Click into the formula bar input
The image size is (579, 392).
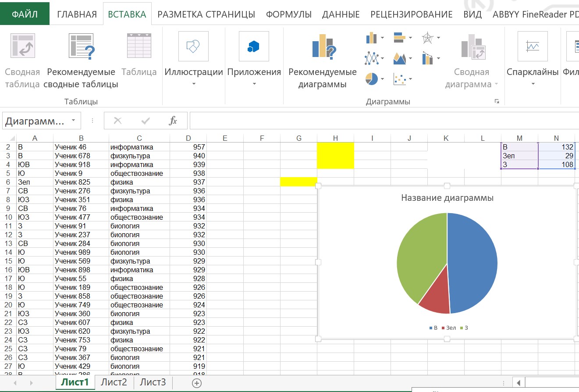click(384, 121)
